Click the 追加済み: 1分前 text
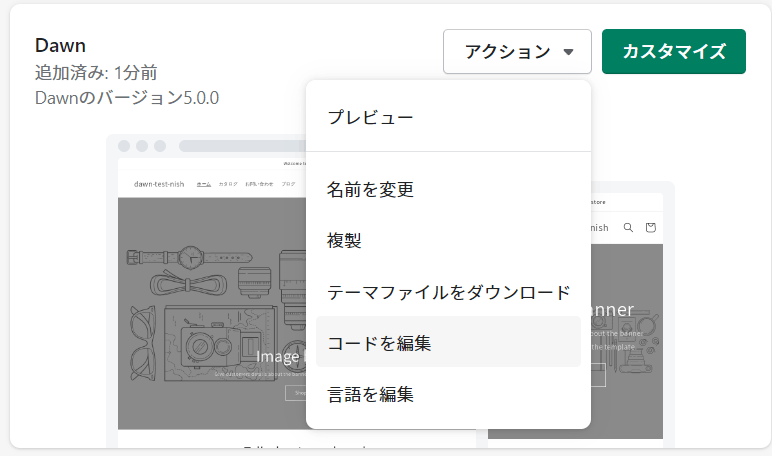Viewport: 772px width, 456px height. 96,73
